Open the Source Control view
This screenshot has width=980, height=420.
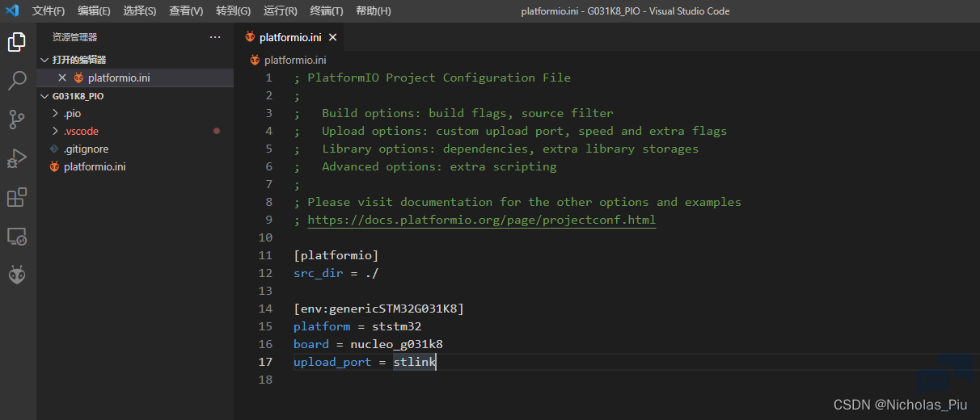pyautogui.click(x=17, y=120)
